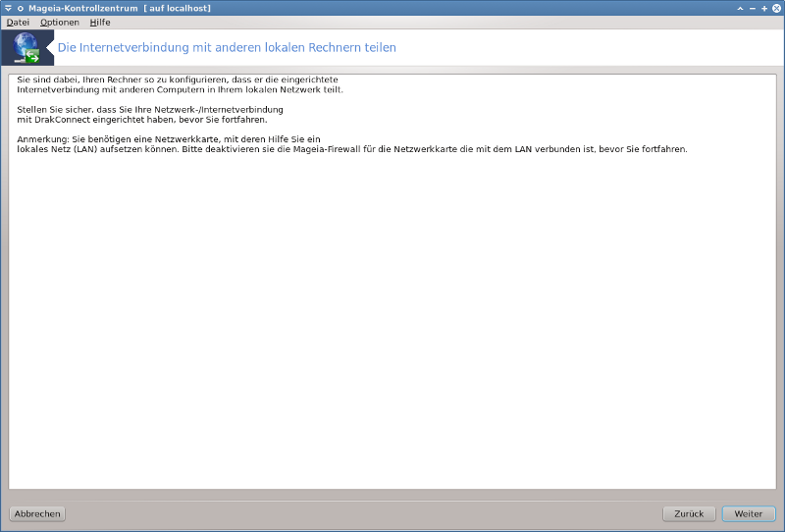The height and width of the screenshot is (532, 785).
Task: Toggle the sticky window circle icon
Action: click(21, 9)
